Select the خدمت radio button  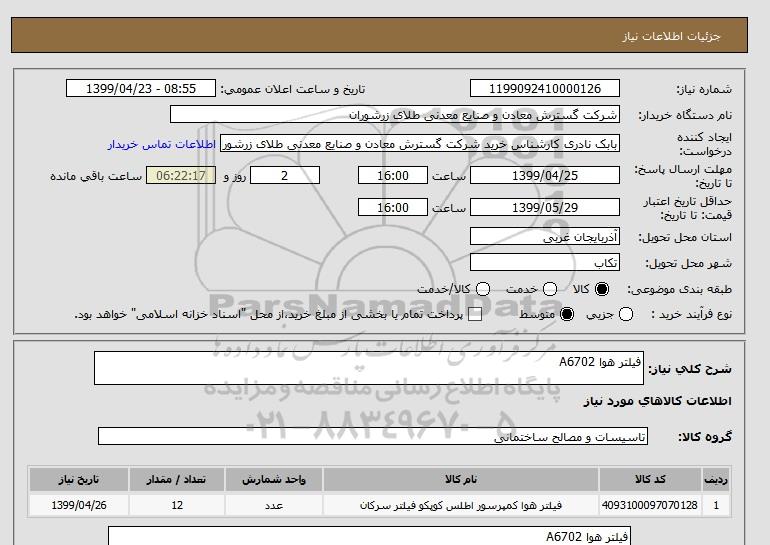click(550, 289)
